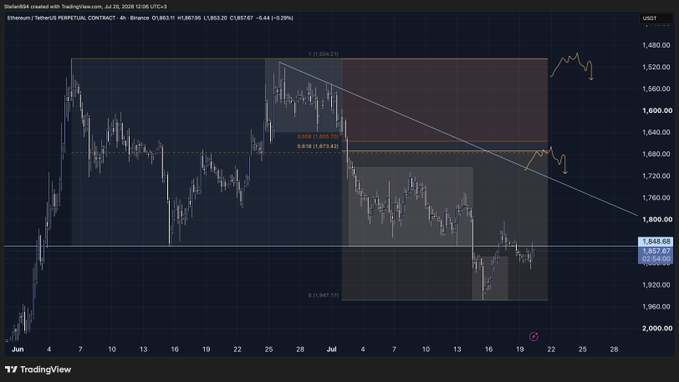
Task: Click the L1,853.20 low value
Action: [x=215, y=18]
